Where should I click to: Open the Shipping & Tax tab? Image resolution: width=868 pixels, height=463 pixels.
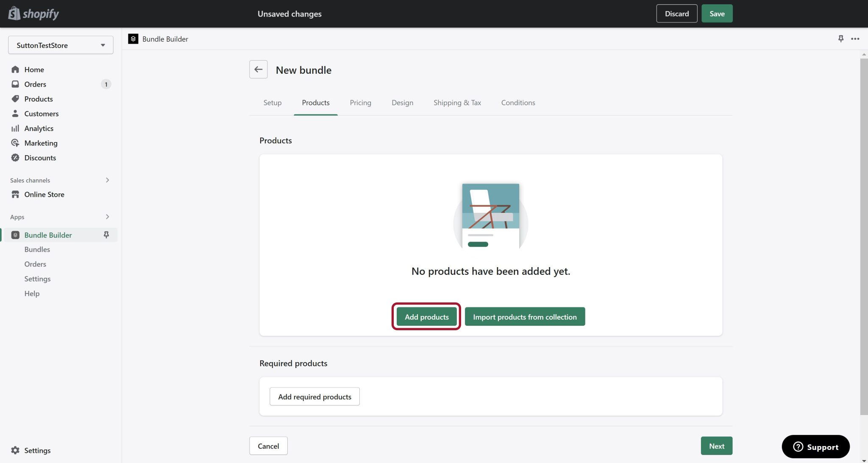click(457, 102)
